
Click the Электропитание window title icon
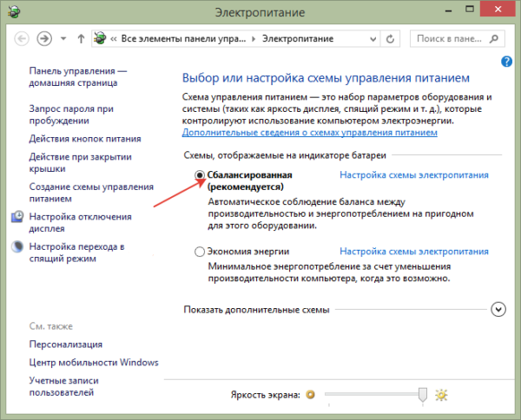14,12
